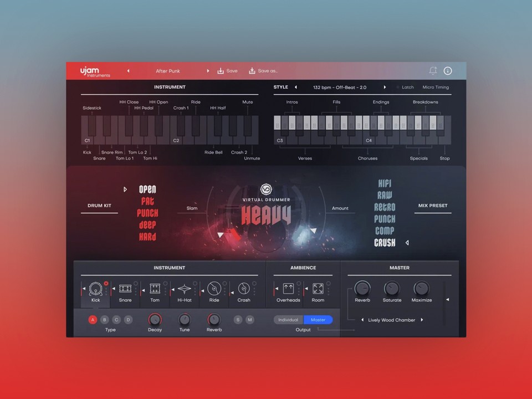
Task: Select next style arrow
Action: pos(385,87)
